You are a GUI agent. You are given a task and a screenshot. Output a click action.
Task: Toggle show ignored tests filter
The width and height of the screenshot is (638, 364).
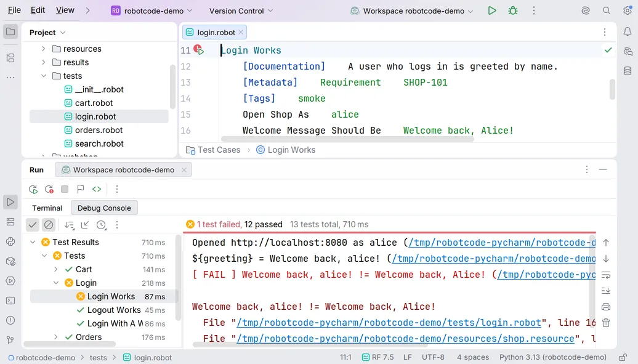point(49,225)
